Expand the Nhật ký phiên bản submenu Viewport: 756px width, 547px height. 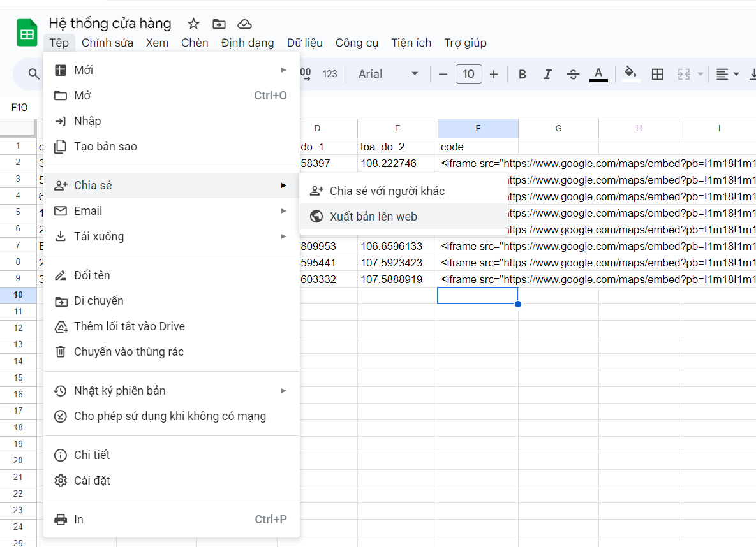[x=171, y=390]
